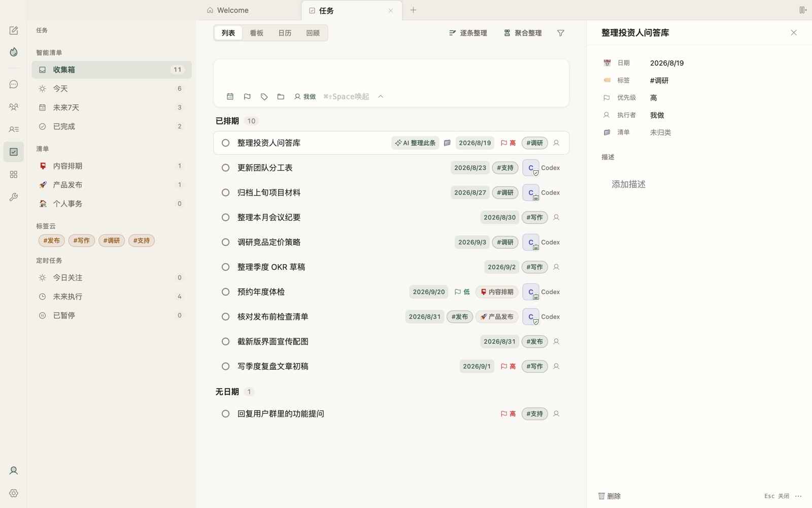Toggle the layout panel icon at top right
This screenshot has height=508, width=812.
point(803,10)
